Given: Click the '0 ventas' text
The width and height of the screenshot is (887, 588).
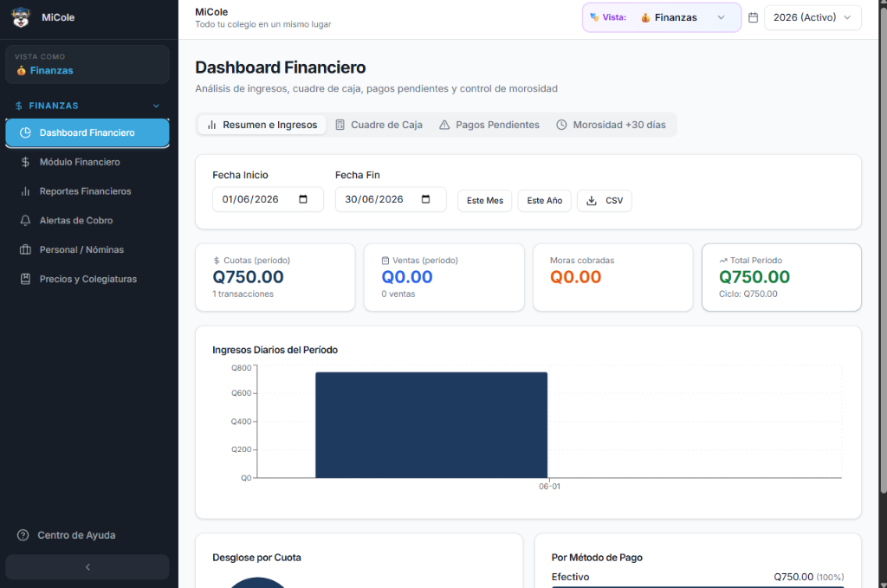Looking at the screenshot, I should (398, 294).
